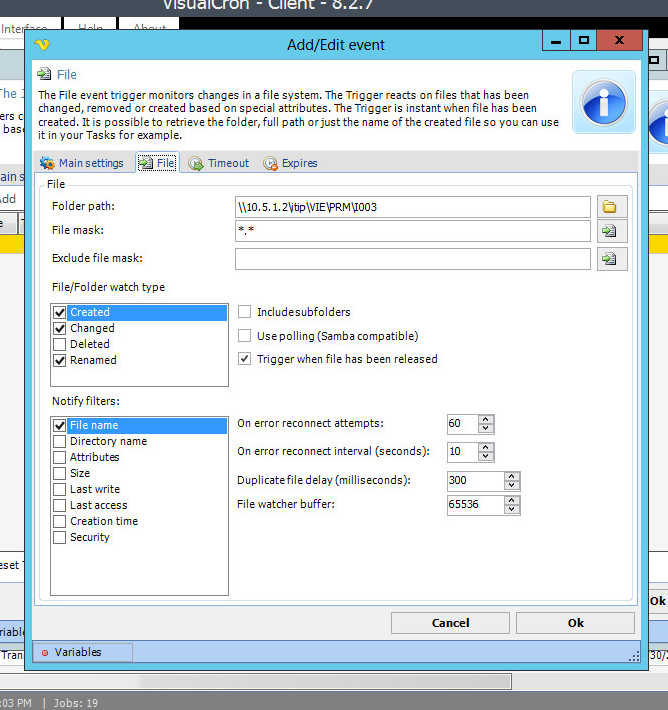668x710 pixels.
Task: Click the file watcher buffer field showing 65536
Action: tap(475, 505)
